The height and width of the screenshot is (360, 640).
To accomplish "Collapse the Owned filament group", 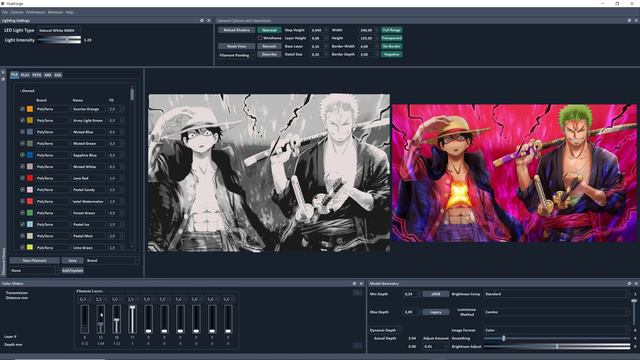I will pos(27,91).
